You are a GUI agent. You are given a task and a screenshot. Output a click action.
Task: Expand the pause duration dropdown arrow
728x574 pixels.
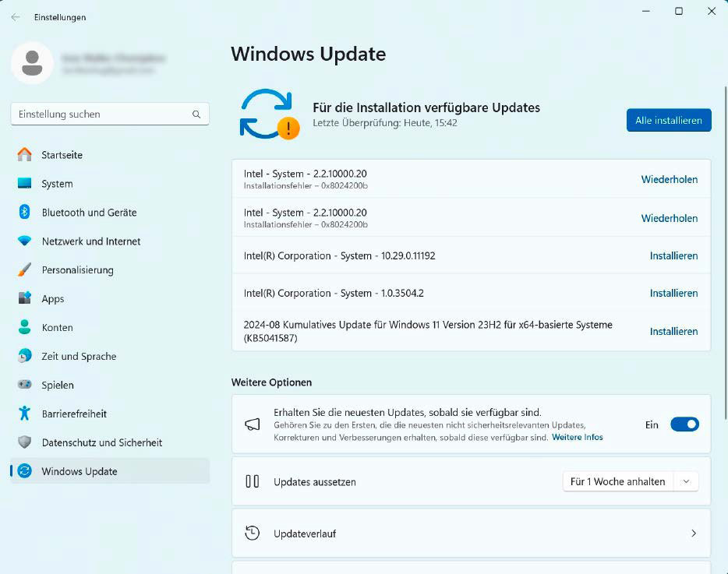tap(686, 481)
